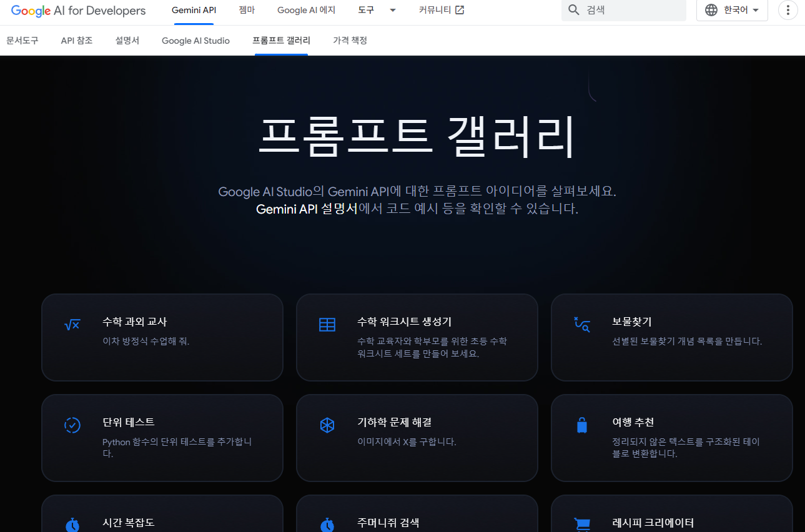Open the 수학 과외 교사 card title
The width and height of the screenshot is (805, 532).
[x=135, y=322]
